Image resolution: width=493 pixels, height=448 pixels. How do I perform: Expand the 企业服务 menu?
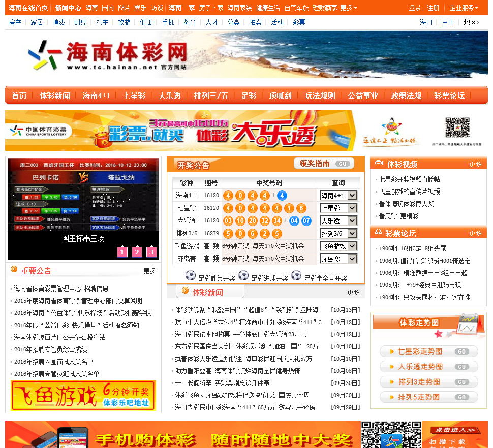click(x=464, y=8)
